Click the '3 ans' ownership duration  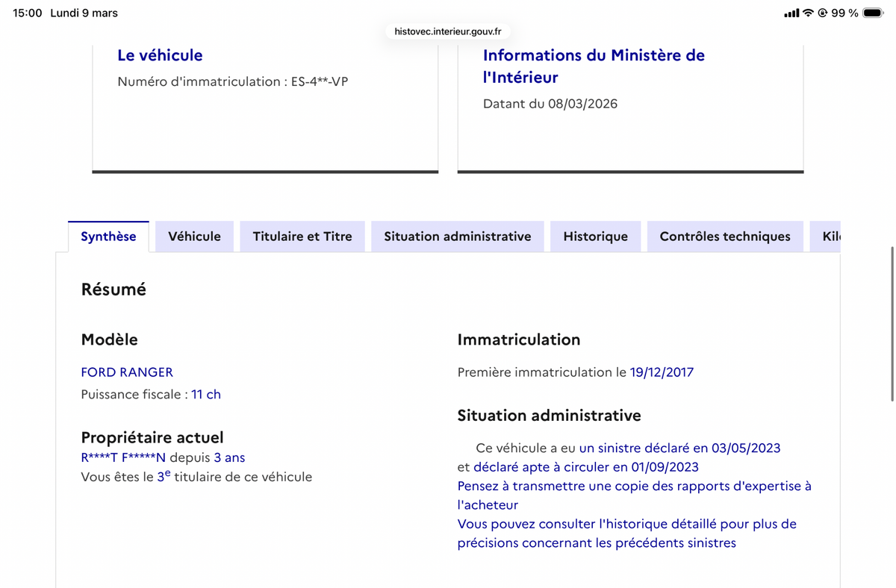click(229, 458)
